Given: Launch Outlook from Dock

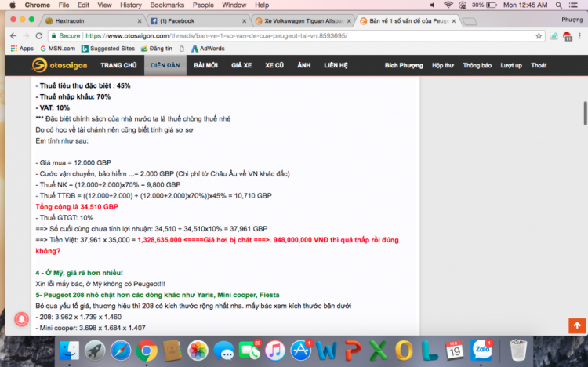Looking at the screenshot, I should point(404,351).
